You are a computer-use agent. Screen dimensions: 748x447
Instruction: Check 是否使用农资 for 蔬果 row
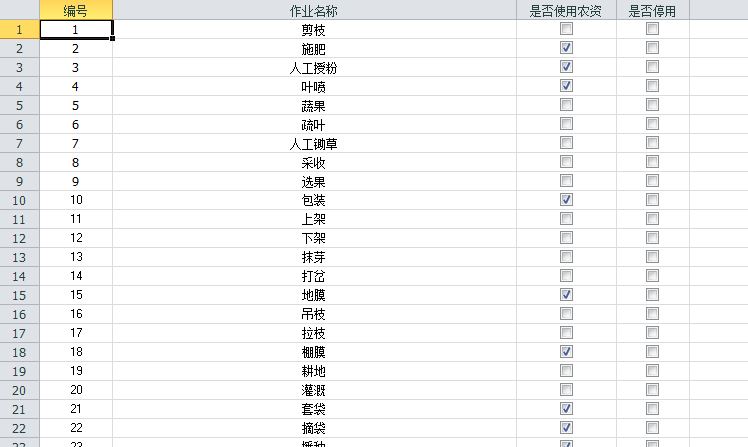[x=566, y=105]
